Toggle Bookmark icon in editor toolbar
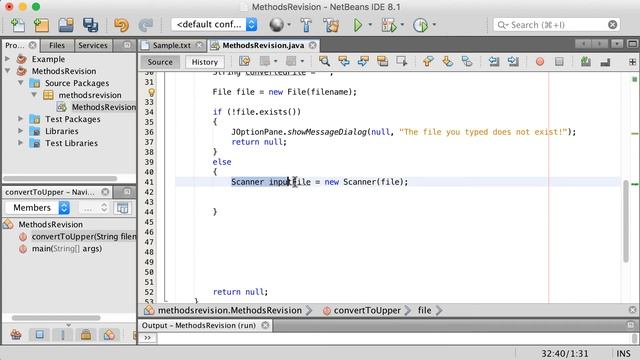This screenshot has width=640, height=360. coord(467,62)
